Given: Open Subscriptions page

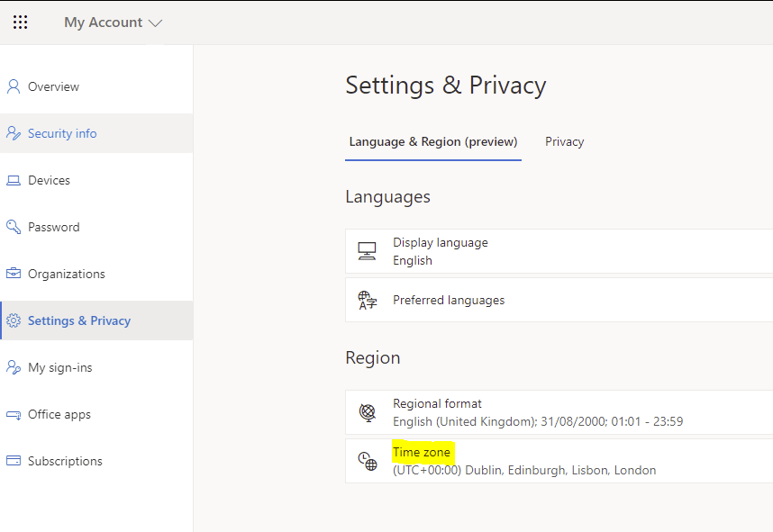Looking at the screenshot, I should point(96,461).
